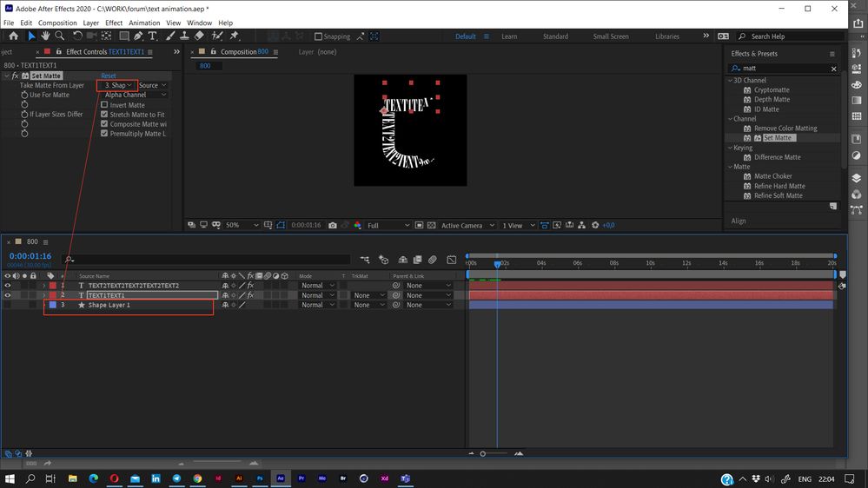
Task: Uncheck Stretch Matte to Fit
Action: click(104, 115)
